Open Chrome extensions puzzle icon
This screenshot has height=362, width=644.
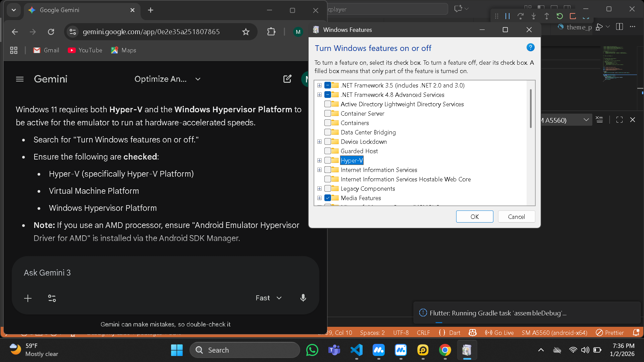271,32
